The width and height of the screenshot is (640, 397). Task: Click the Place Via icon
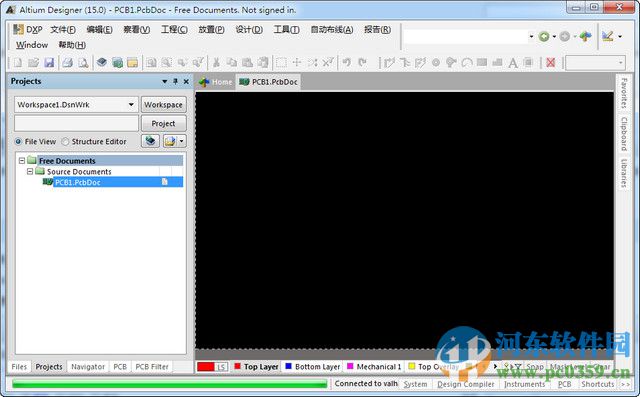tap(451, 62)
